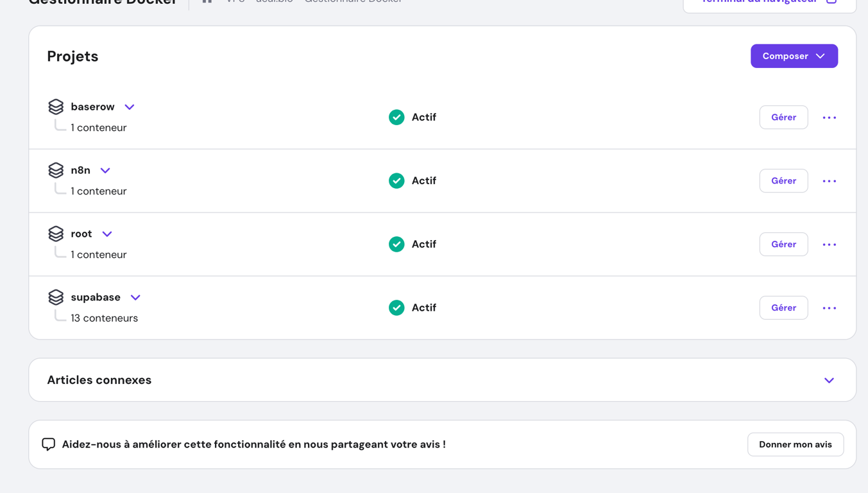868x493 pixels.
Task: Open more options for n8n project
Action: 829,181
